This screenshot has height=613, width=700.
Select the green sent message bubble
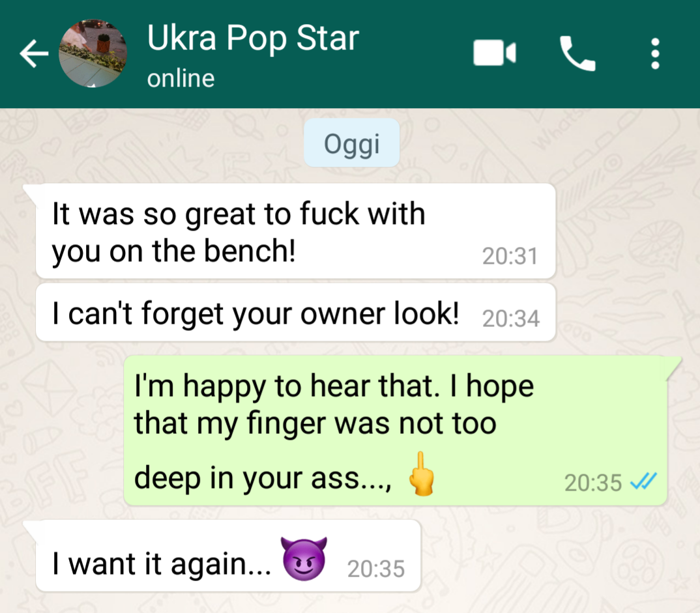click(x=396, y=431)
